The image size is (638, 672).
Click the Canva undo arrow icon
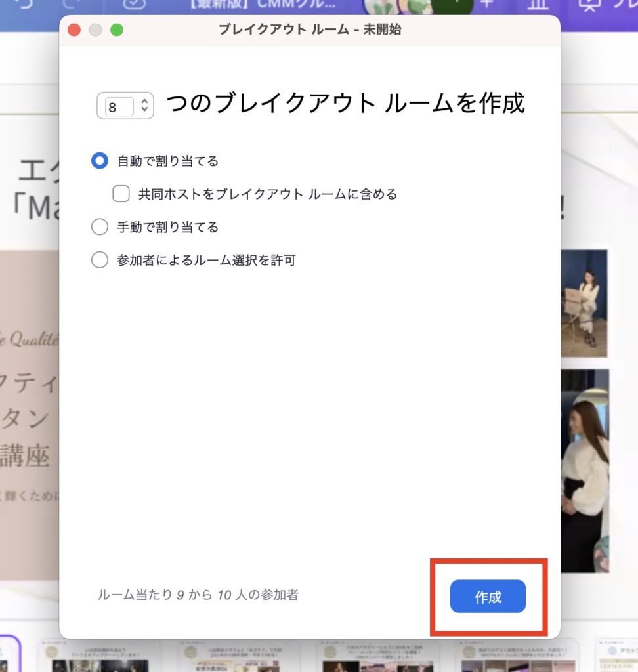click(x=24, y=4)
